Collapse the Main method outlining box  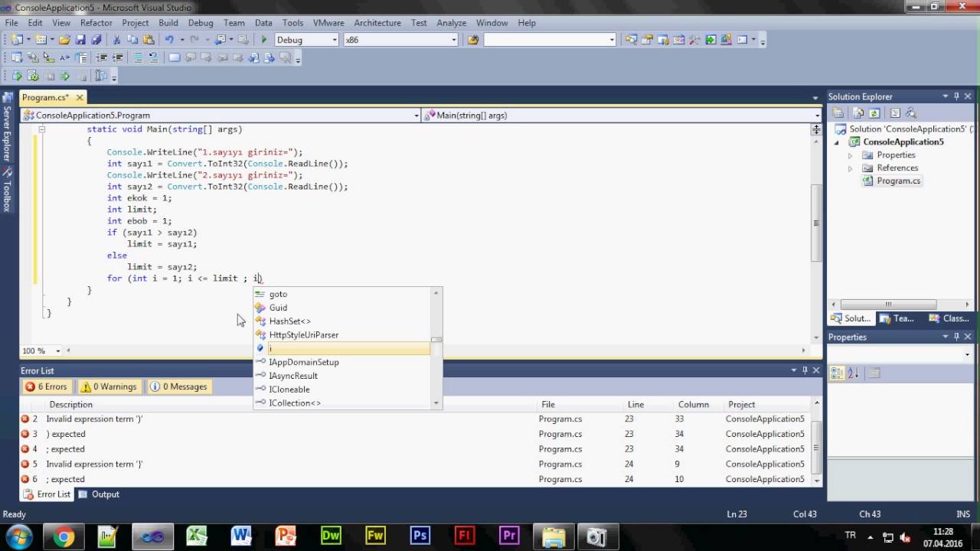click(x=42, y=129)
